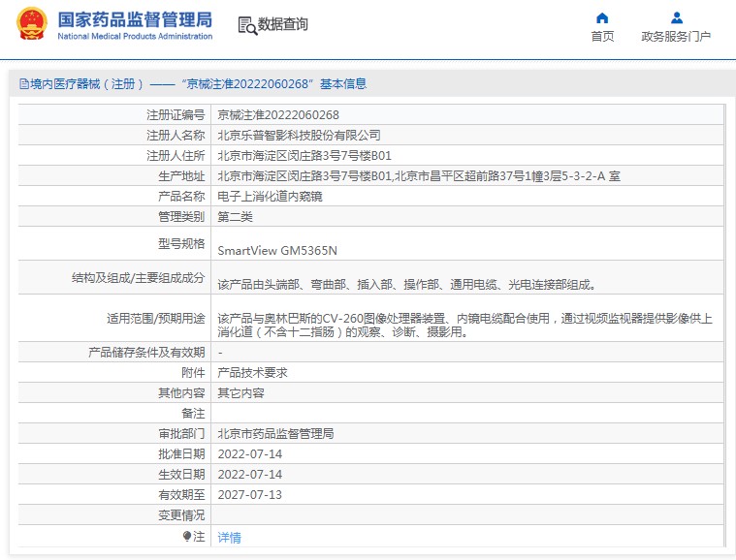This screenshot has width=736, height=560.
Task: Click the 产品储存条件及有效期 label
Action: [146, 352]
